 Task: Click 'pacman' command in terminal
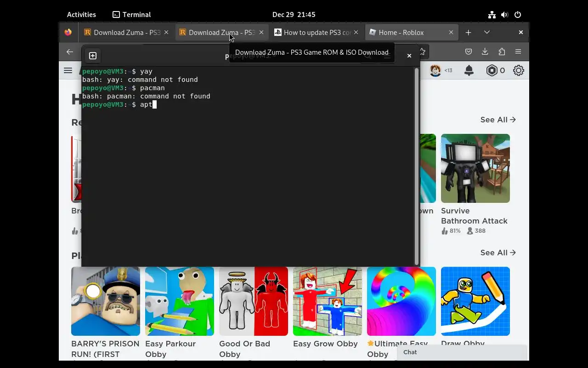click(153, 88)
